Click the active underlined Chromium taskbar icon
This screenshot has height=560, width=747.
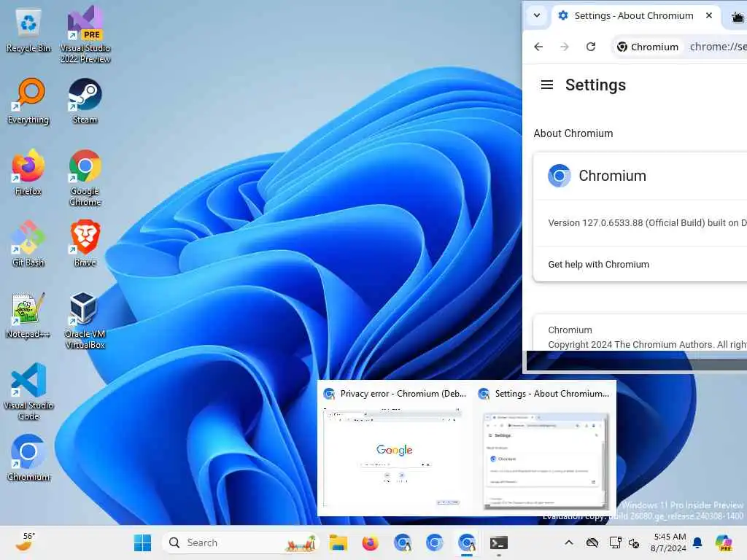pyautogui.click(x=466, y=542)
